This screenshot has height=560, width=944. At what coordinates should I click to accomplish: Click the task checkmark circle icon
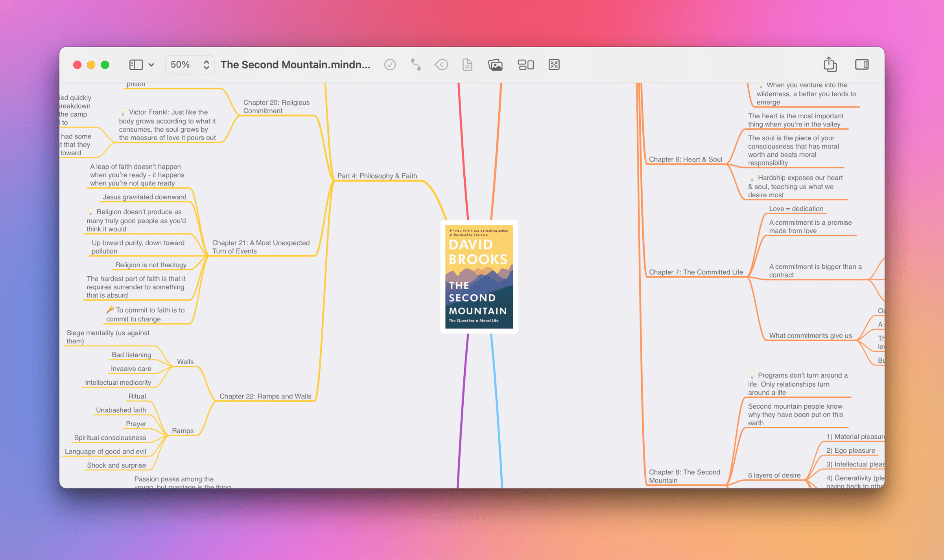pyautogui.click(x=390, y=64)
